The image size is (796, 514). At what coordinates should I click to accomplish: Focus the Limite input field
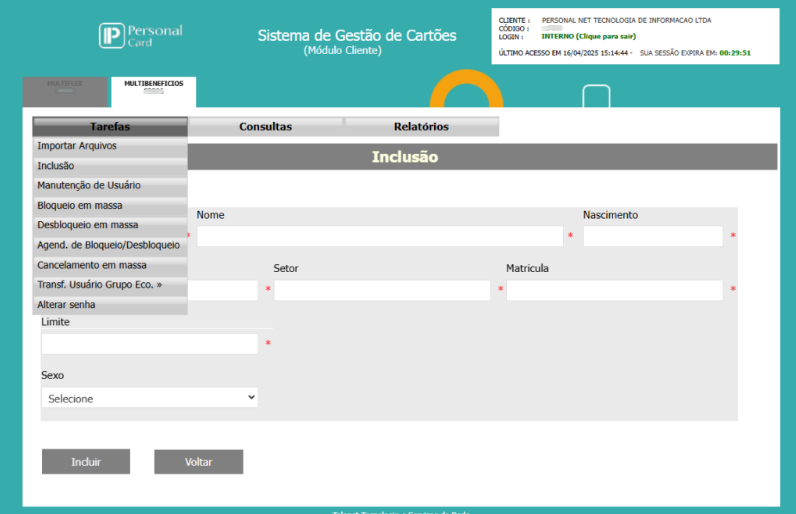coord(150,344)
